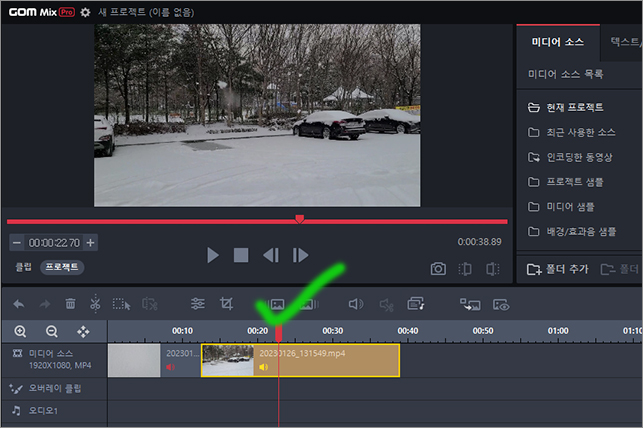Screen dimensions: 643x428
Task: Toggle the red muted speaker on first clip
Action: click(171, 367)
